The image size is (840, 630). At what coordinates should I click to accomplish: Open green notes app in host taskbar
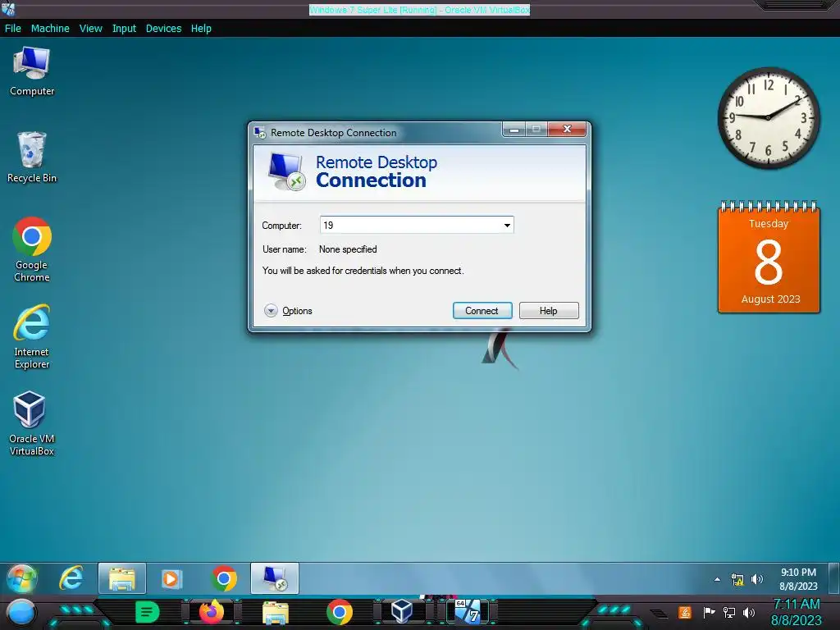click(148, 612)
